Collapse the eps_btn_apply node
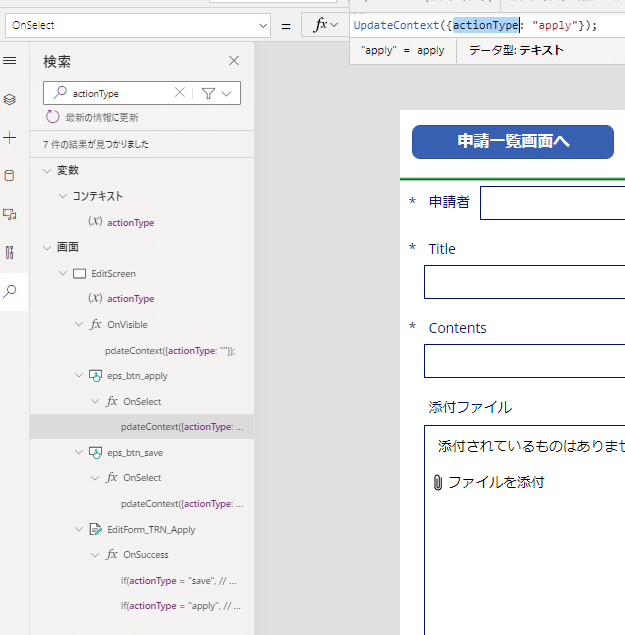Screen dimensions: 625x635 [79, 375]
